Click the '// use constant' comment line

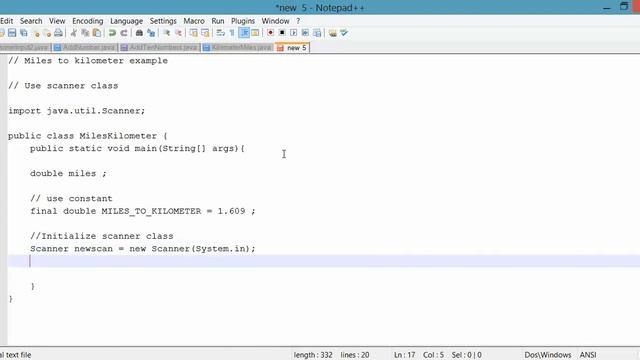pos(71,199)
